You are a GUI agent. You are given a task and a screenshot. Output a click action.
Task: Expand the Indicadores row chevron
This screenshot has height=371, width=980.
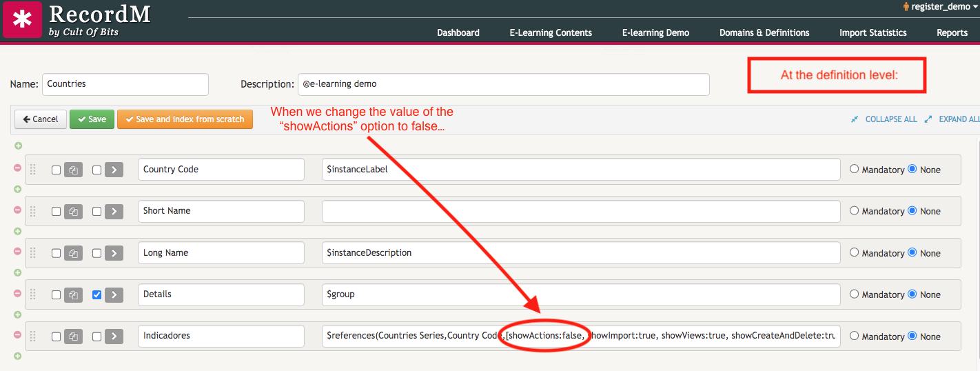pyautogui.click(x=114, y=337)
